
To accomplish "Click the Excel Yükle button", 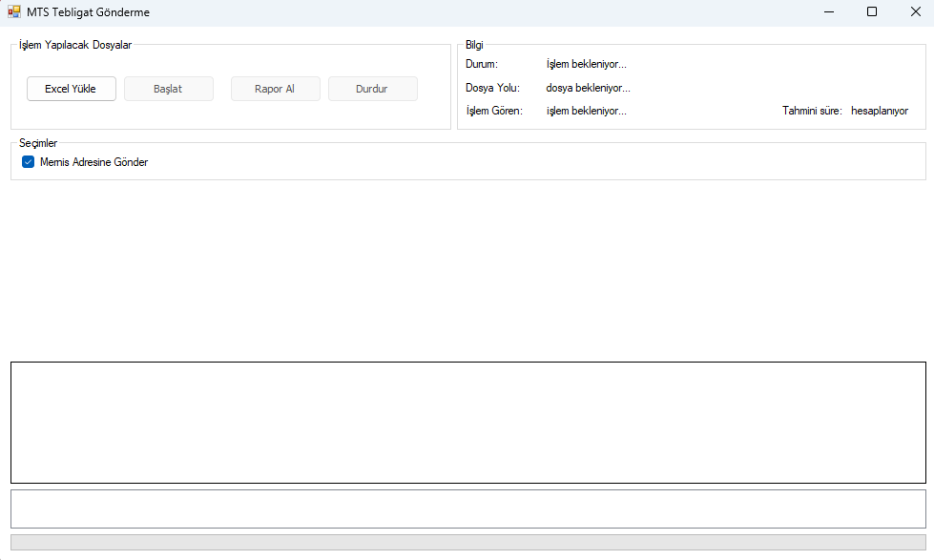I will tap(71, 89).
